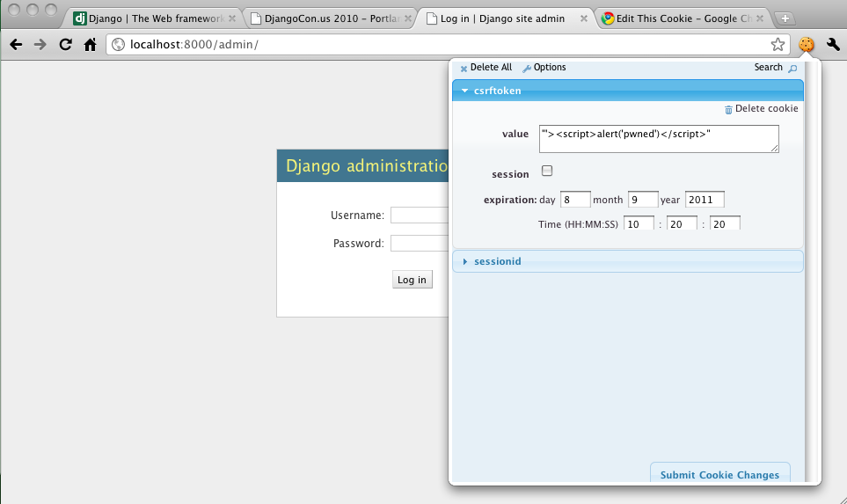Open the Chrome wrench menu

click(833, 44)
